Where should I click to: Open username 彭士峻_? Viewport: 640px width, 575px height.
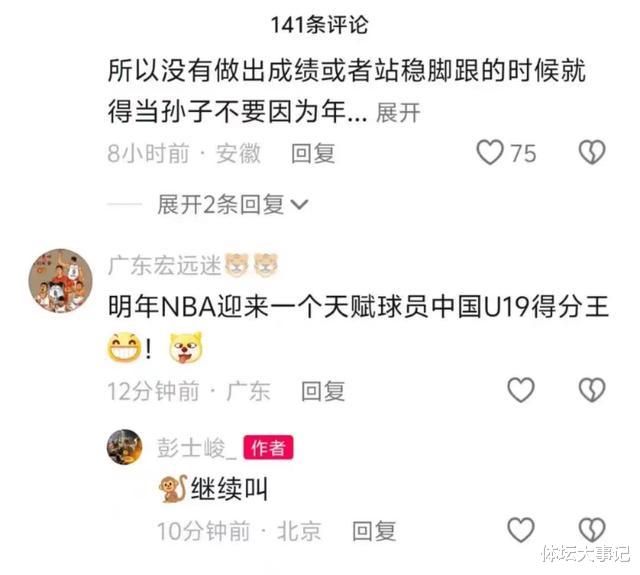pos(197,448)
